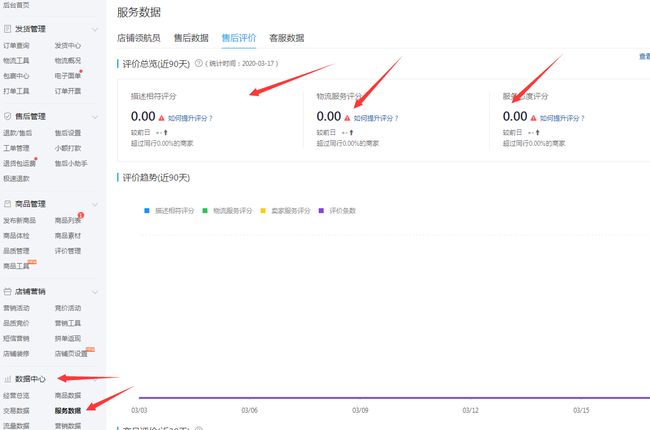Open 商品工具 in the sidebar
This screenshot has height=430, width=650.
pyautogui.click(x=16, y=266)
